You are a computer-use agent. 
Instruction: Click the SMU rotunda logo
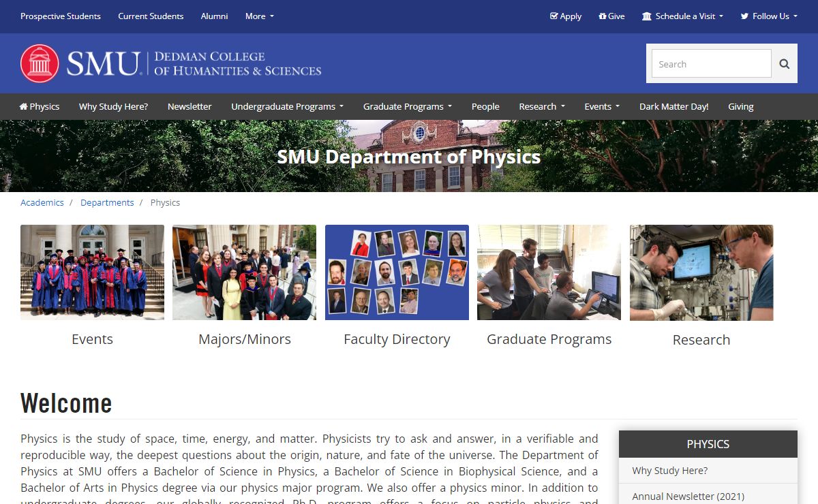(40, 63)
